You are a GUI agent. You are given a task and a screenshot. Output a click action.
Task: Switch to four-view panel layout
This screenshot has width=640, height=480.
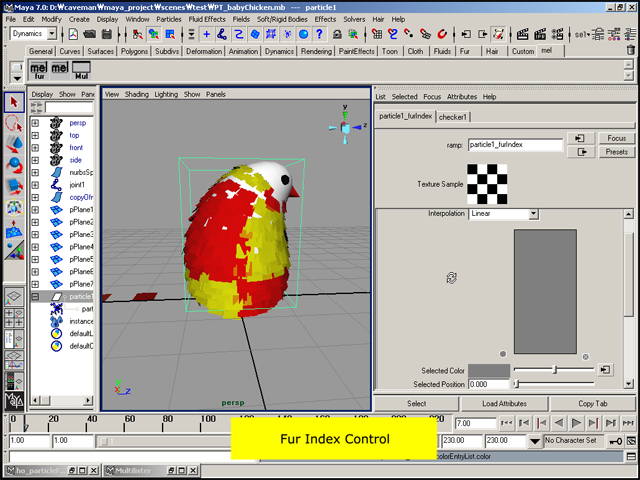click(x=14, y=318)
